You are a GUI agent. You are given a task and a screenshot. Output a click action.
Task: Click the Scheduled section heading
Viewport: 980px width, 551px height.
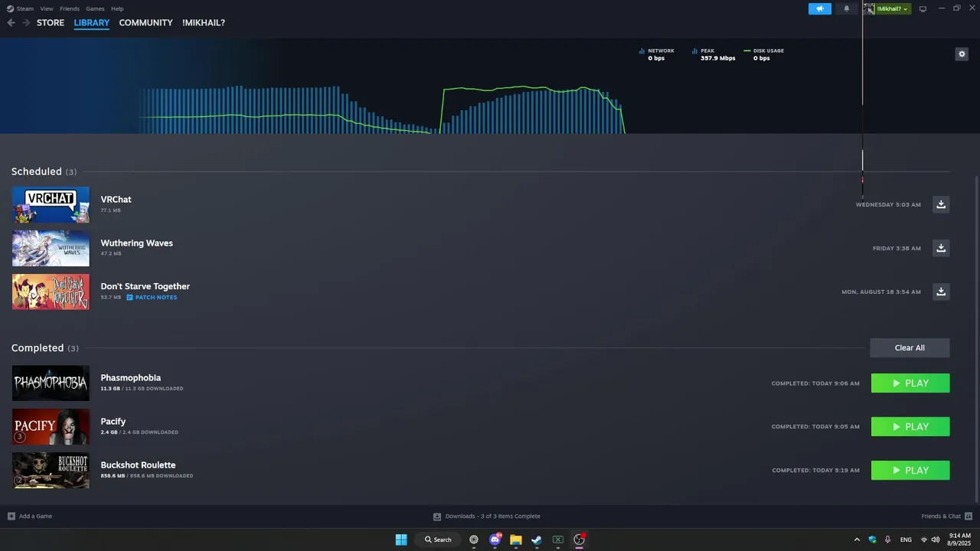coord(37,171)
